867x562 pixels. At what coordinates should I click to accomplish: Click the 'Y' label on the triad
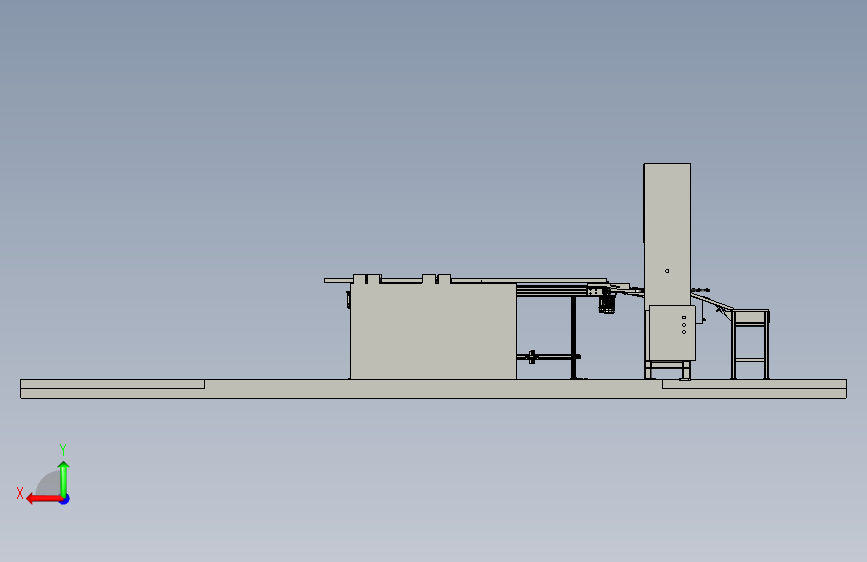point(63,449)
